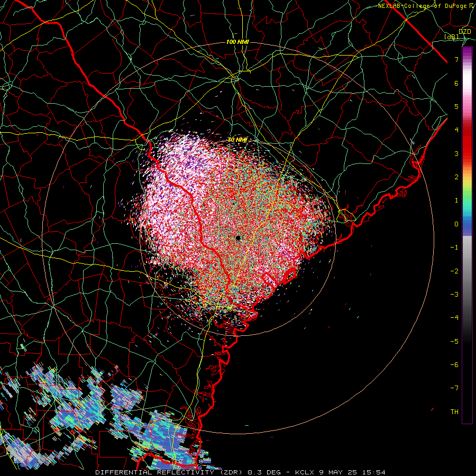Click the '50 NMI' range ring label
The width and height of the screenshot is (476, 476).
tap(237, 140)
